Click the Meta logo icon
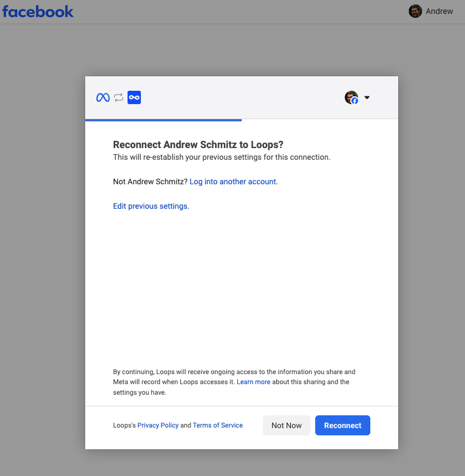This screenshot has height=476, width=465. point(102,97)
